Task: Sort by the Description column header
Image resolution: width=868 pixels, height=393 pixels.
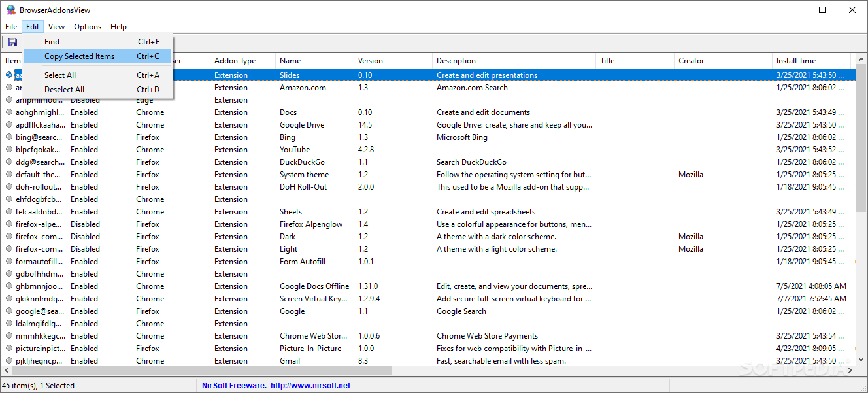Action: 514,61
